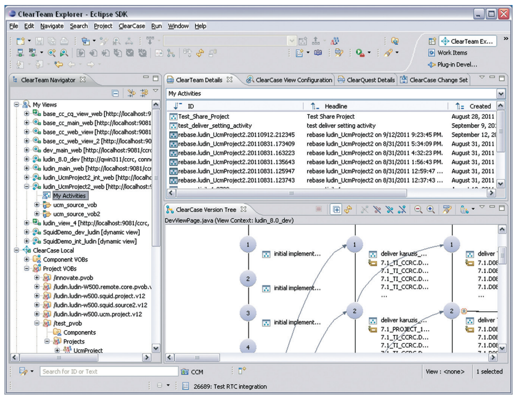Click the collapse all icon in ClearTeam Navigator
532x399 pixels.
(115, 94)
